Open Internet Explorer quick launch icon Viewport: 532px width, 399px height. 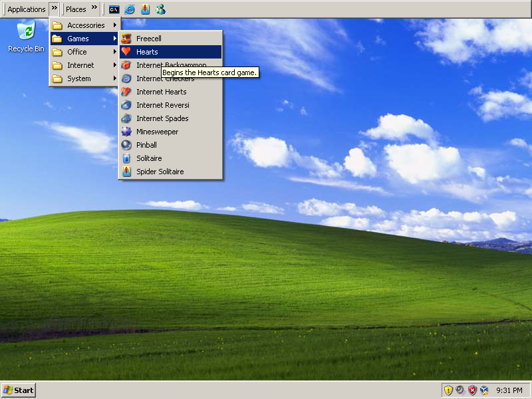[x=130, y=9]
